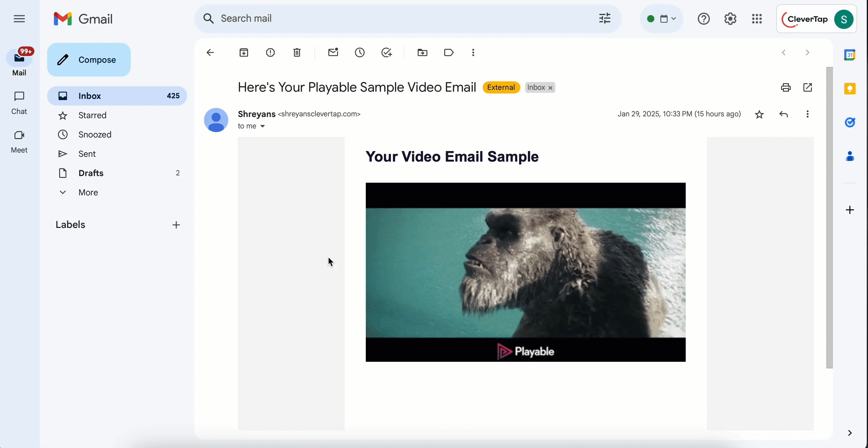Star this message from Shreyans

759,115
